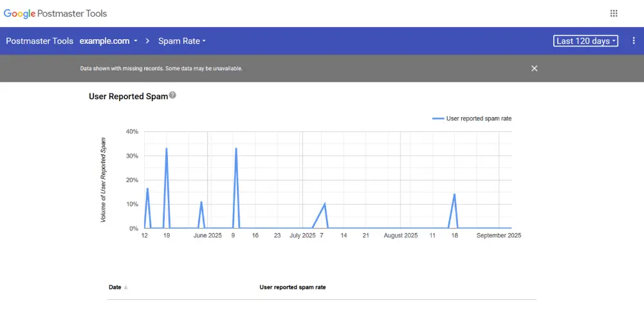Image resolution: width=644 pixels, height=309 pixels.
Task: Sort table by Date column header
Action: pyautogui.click(x=115, y=287)
